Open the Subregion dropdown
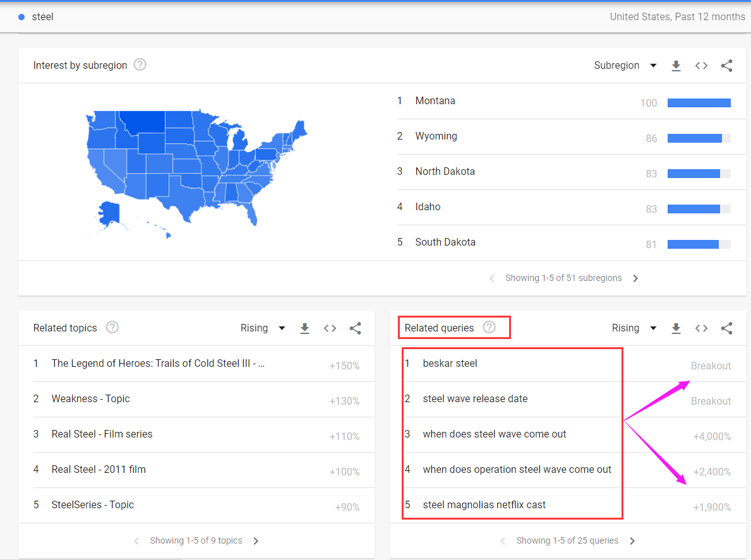Image resolution: width=751 pixels, height=560 pixels. 625,66
